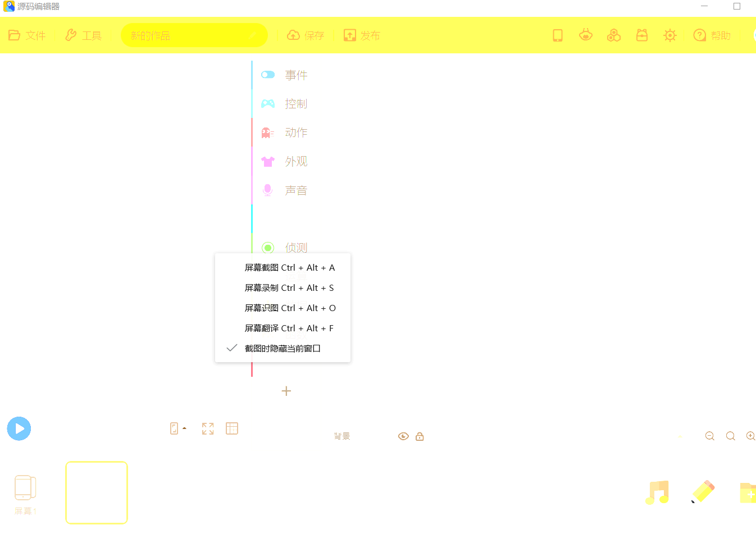Minimize the 源码编辑器 window

[x=704, y=6]
